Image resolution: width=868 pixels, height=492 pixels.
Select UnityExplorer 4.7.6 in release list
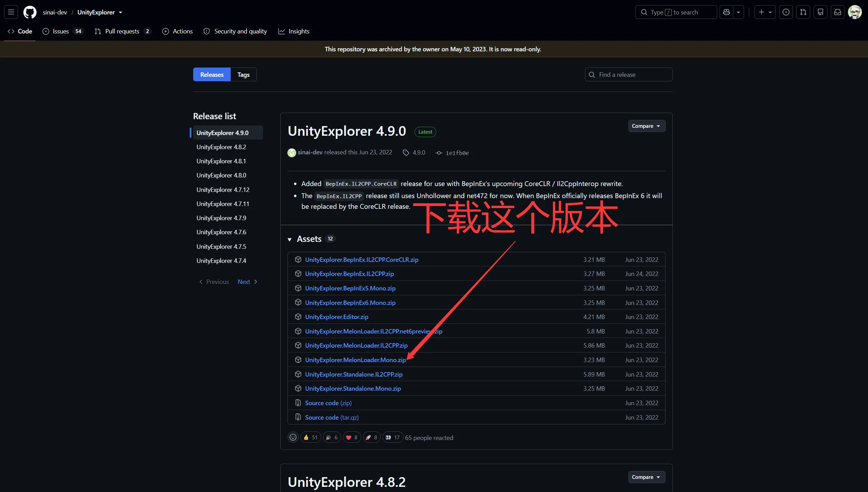228,232
